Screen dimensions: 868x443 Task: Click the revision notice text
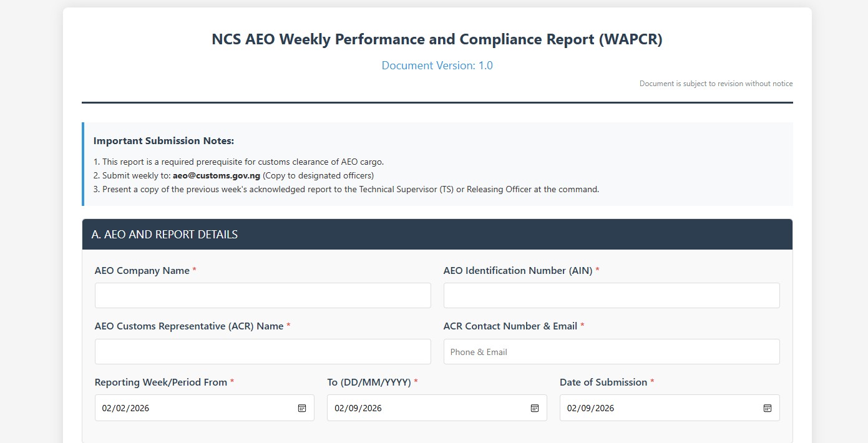(716, 83)
